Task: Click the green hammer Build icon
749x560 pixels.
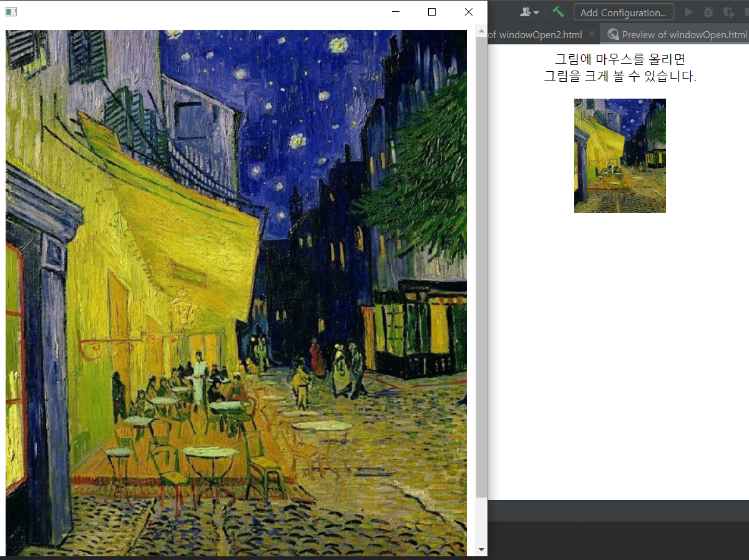Action: click(558, 12)
